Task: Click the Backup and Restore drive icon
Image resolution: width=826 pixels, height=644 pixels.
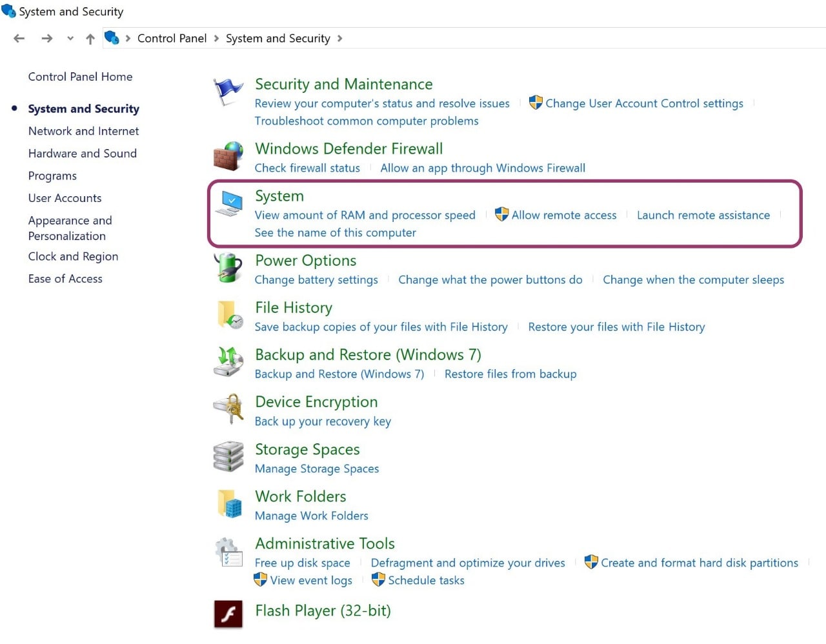Action: 228,362
